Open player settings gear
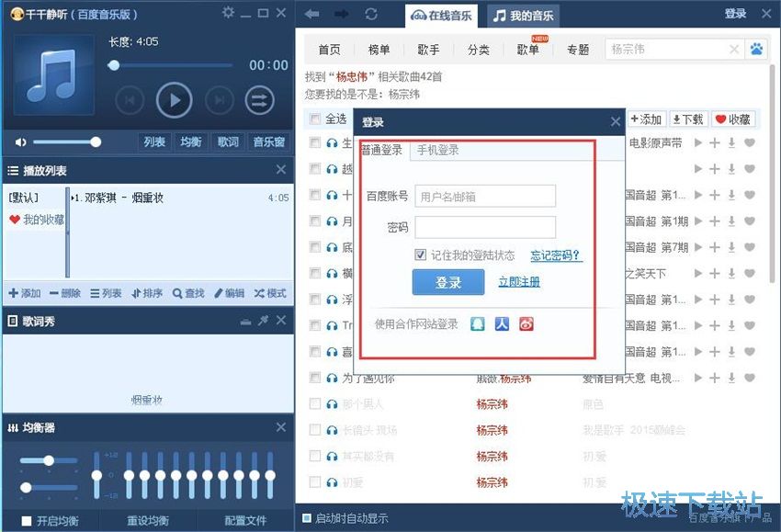The width and height of the screenshot is (781, 532). pos(228,12)
